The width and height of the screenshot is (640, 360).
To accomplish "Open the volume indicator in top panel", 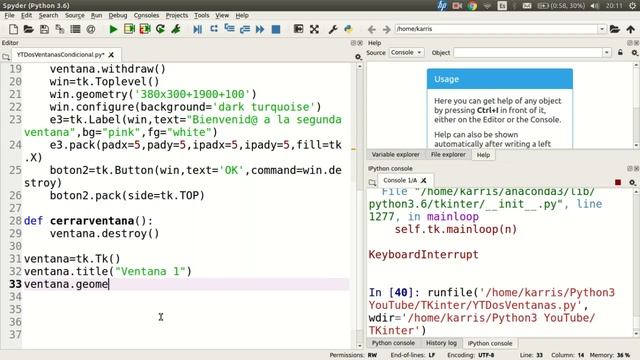I will click(x=595, y=5).
